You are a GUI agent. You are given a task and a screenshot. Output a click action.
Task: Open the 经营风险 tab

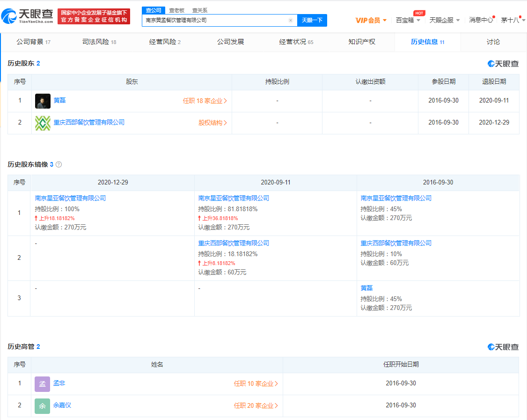(165, 42)
